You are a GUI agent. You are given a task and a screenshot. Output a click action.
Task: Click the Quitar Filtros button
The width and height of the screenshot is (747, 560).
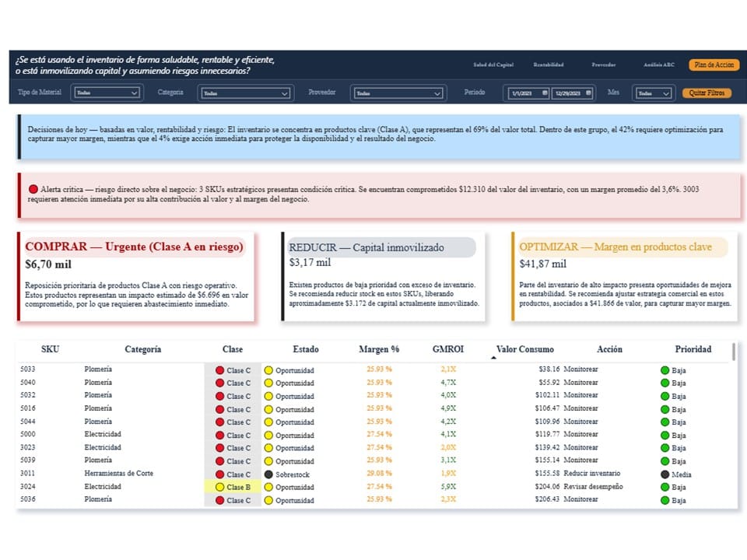(x=707, y=93)
